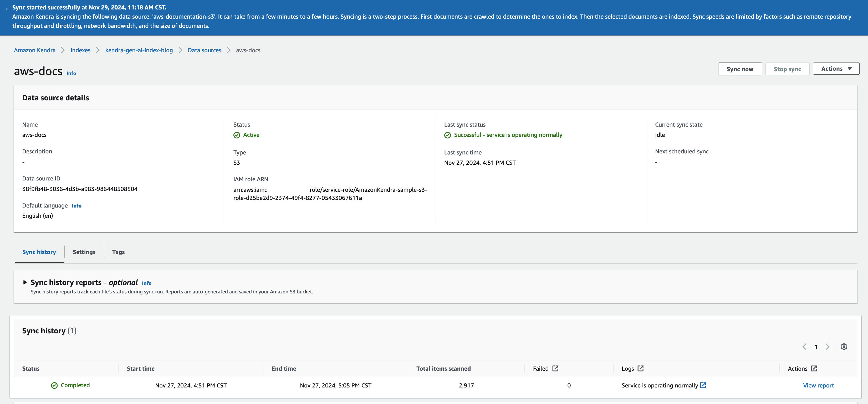Image resolution: width=868 pixels, height=404 pixels.
Task: Click Info link beside Default language
Action: [x=76, y=206]
